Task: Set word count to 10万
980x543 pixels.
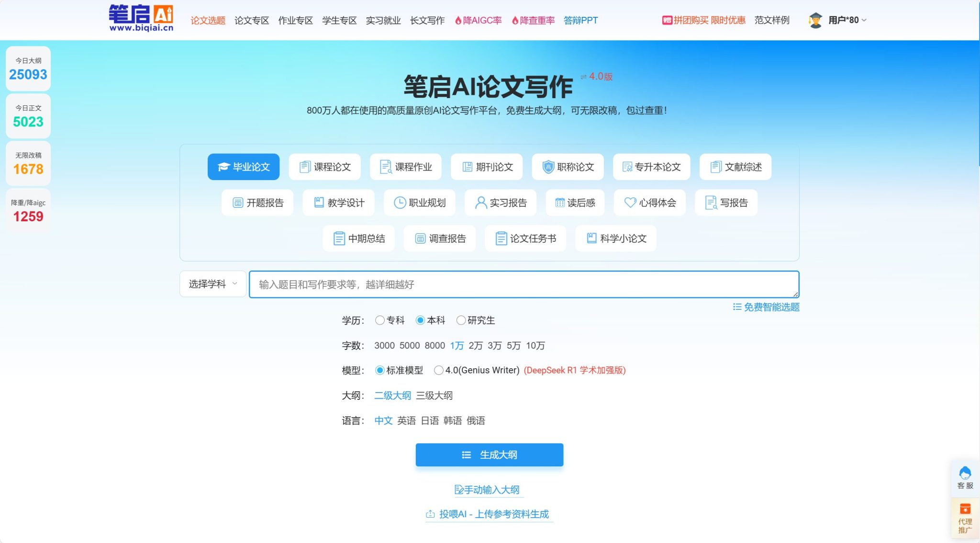Action: (x=535, y=346)
